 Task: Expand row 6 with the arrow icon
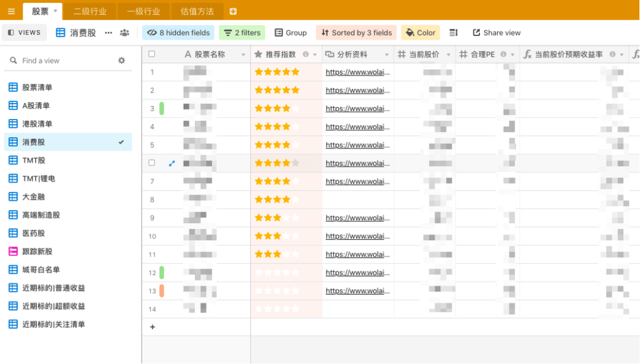click(x=172, y=163)
